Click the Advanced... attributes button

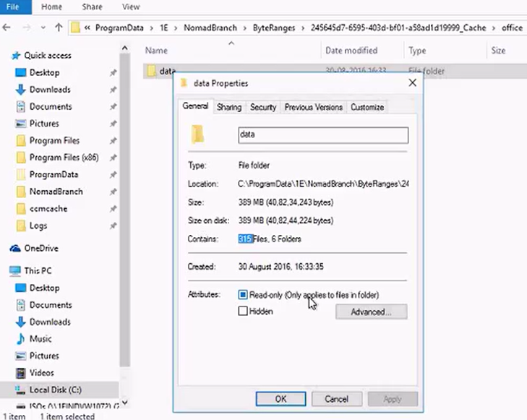pos(371,312)
